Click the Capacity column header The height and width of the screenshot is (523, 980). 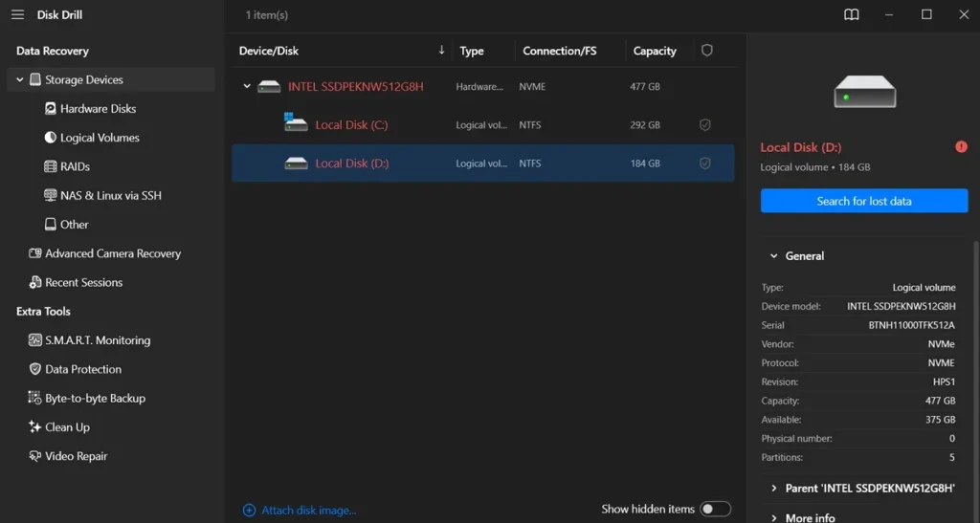pyautogui.click(x=655, y=51)
